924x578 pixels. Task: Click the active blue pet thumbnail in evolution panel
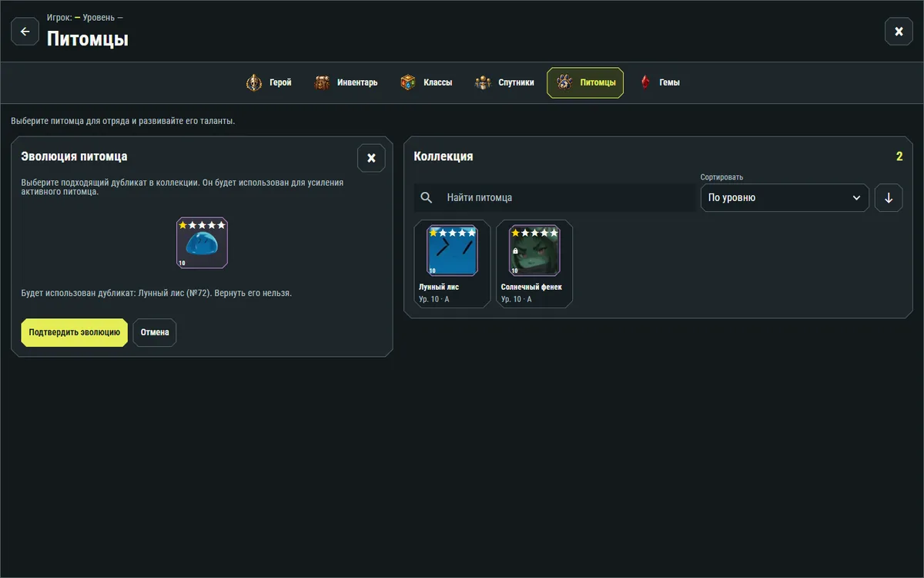(202, 243)
